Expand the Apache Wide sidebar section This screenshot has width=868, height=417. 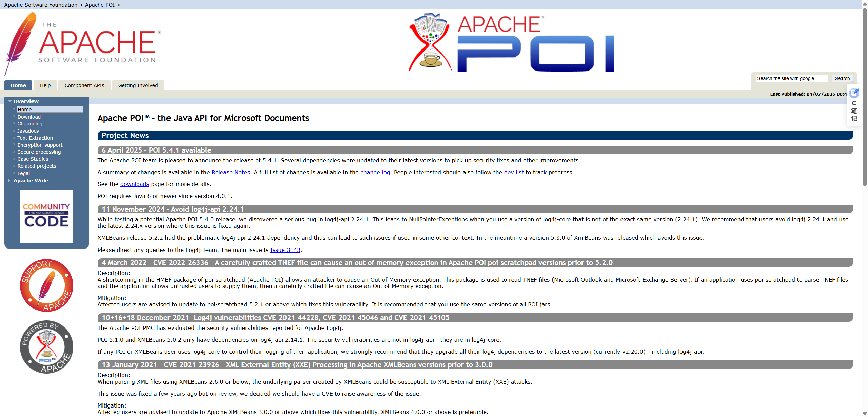click(x=9, y=181)
